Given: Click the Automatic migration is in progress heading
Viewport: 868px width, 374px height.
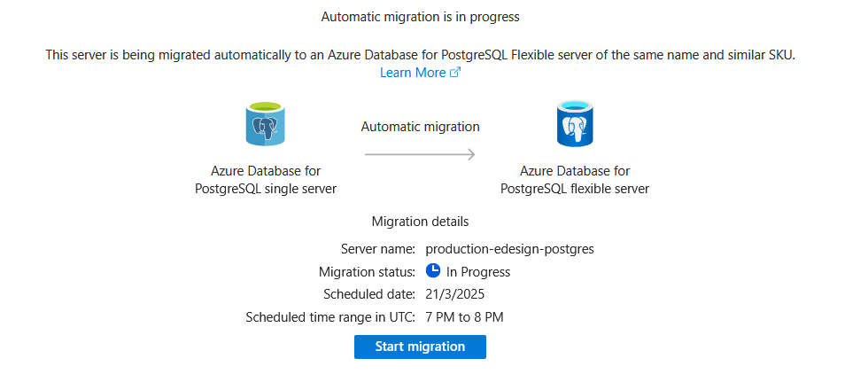Looking at the screenshot, I should 420,17.
